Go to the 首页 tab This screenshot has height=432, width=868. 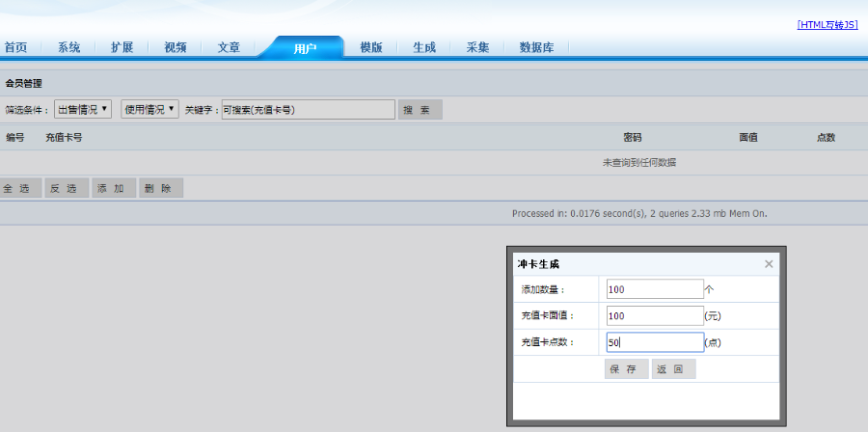click(16, 47)
